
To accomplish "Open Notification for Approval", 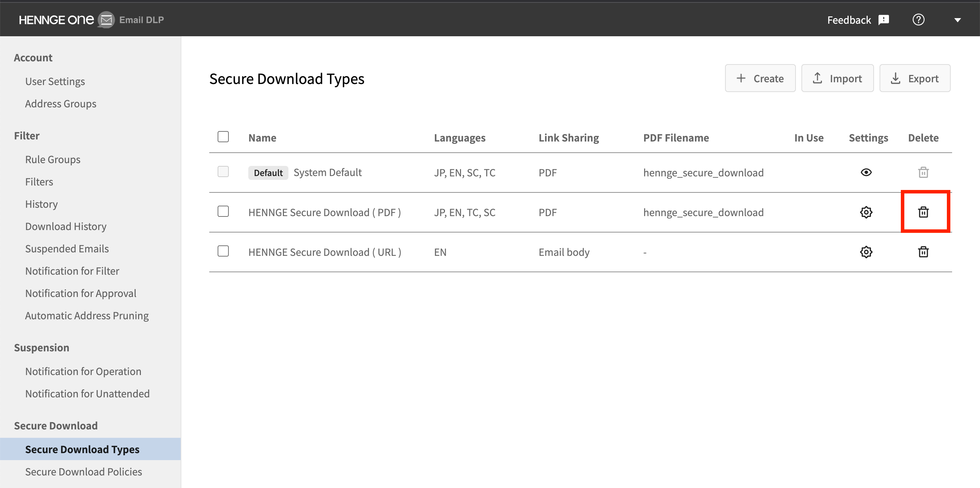I will tap(81, 293).
